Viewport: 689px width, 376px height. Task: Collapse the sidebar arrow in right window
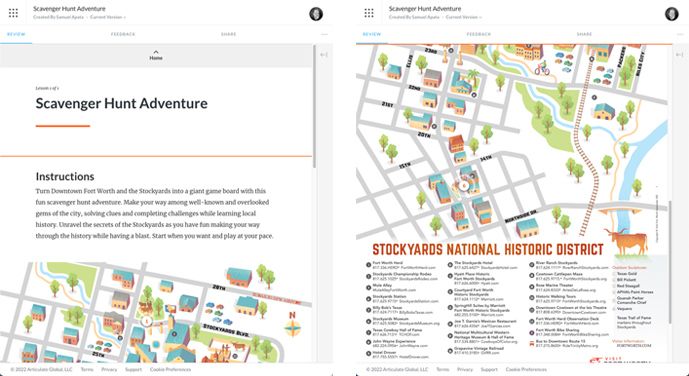[680, 54]
